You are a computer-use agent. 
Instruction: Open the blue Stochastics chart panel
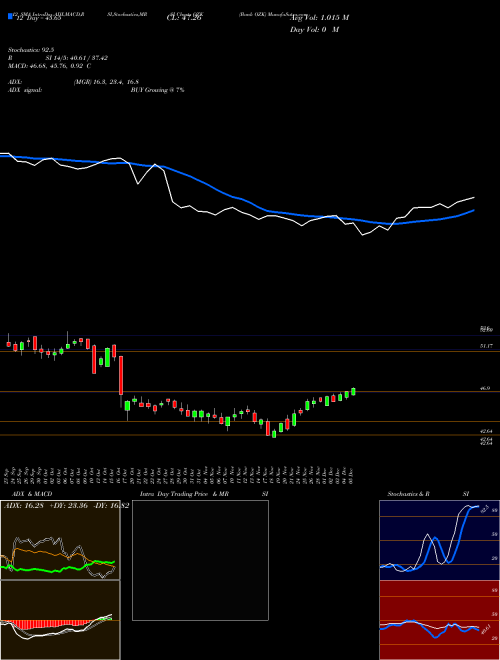click(439, 540)
